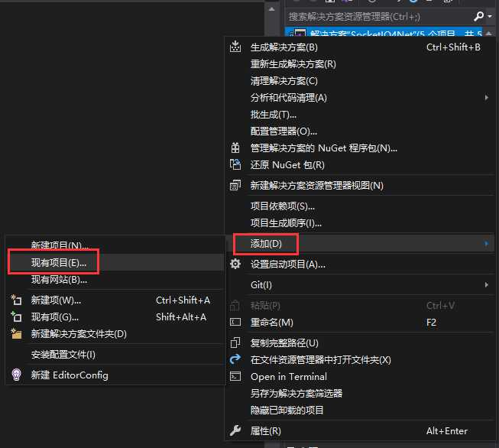This screenshot has width=499, height=448.
Task: Click the gear icon beside 设置启动项目(A)
Action: click(x=235, y=264)
